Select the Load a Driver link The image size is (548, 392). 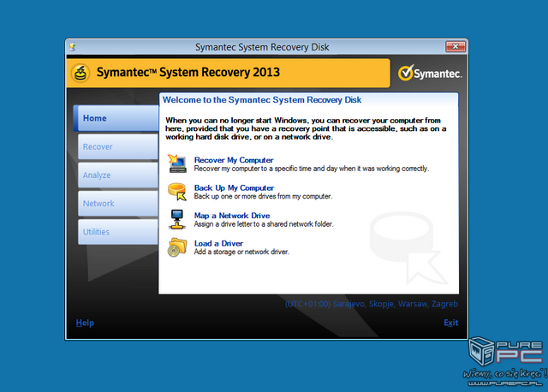tap(219, 243)
